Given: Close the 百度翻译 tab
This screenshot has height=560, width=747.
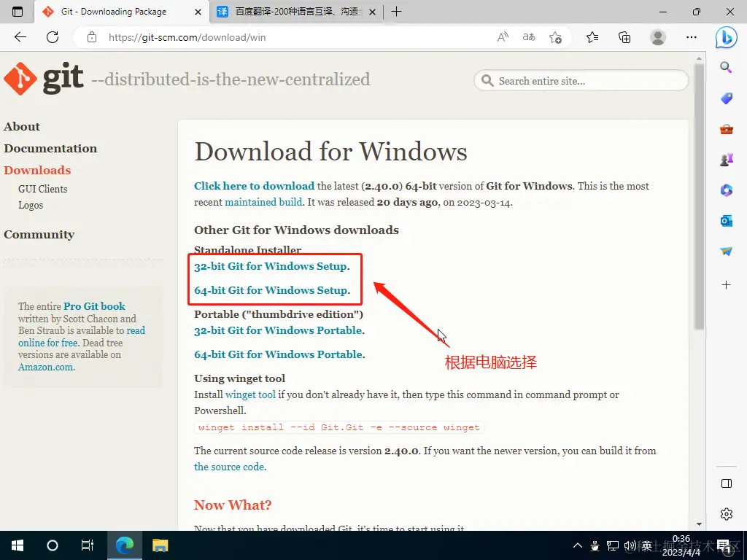Looking at the screenshot, I should (373, 12).
